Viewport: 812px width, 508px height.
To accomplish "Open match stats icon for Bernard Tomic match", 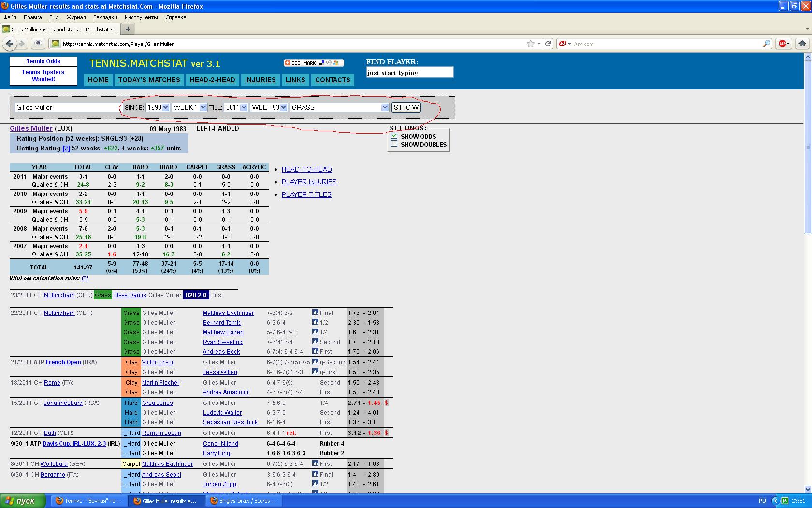I will (x=315, y=322).
